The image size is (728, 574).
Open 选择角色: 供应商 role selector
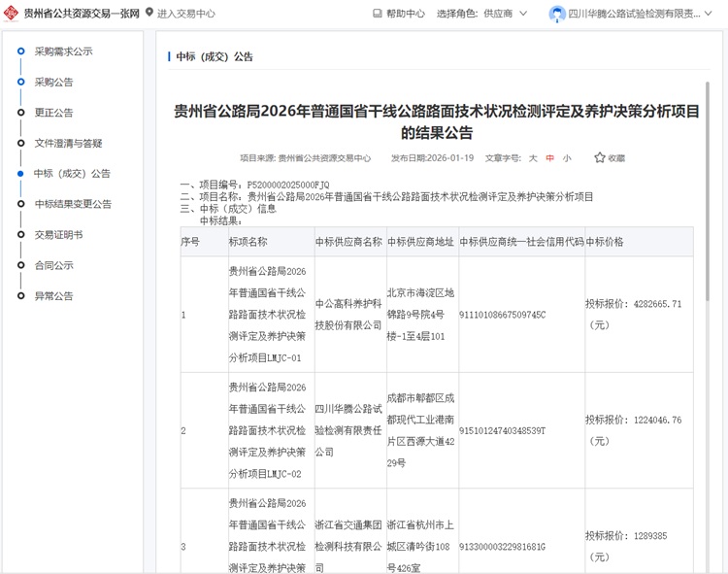click(x=481, y=14)
